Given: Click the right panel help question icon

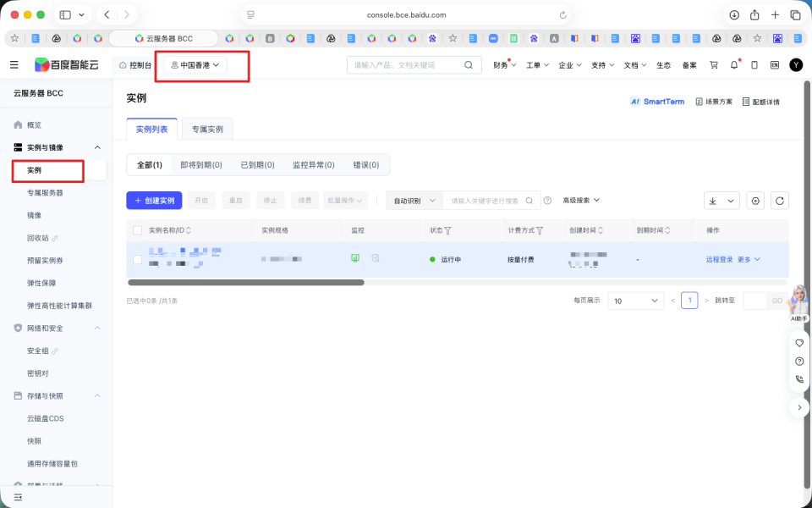Looking at the screenshot, I should 799,362.
